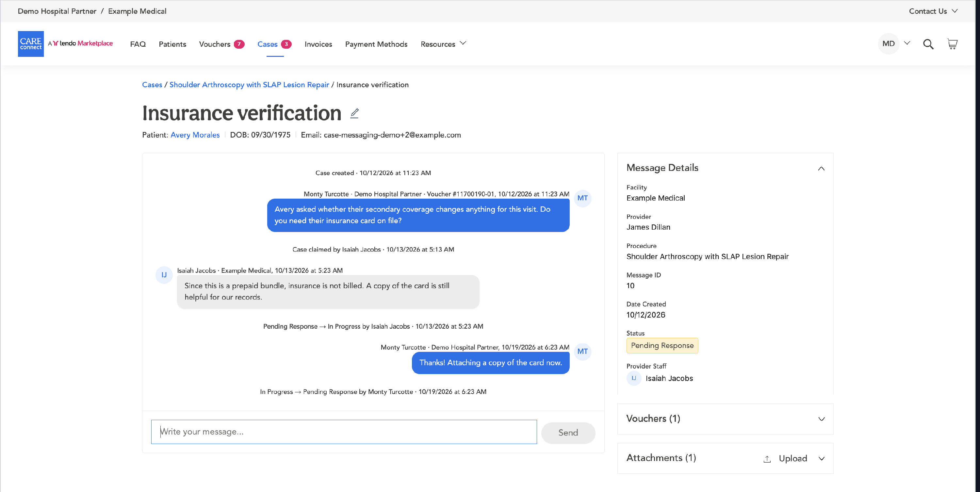Click the Pending Response status badge
Viewport: 980px width, 492px height.
point(662,346)
